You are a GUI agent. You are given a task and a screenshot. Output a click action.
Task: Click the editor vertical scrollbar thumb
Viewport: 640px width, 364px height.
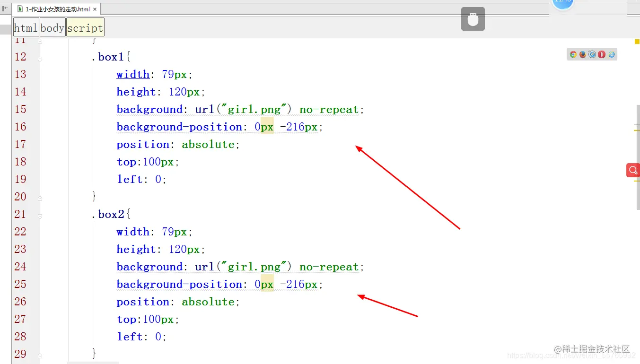638,157
